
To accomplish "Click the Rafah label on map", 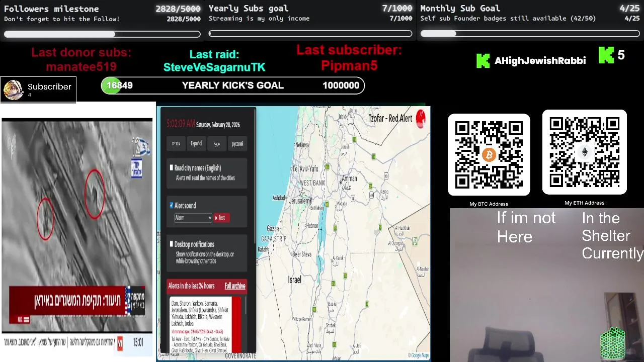I will pyautogui.click(x=263, y=249).
